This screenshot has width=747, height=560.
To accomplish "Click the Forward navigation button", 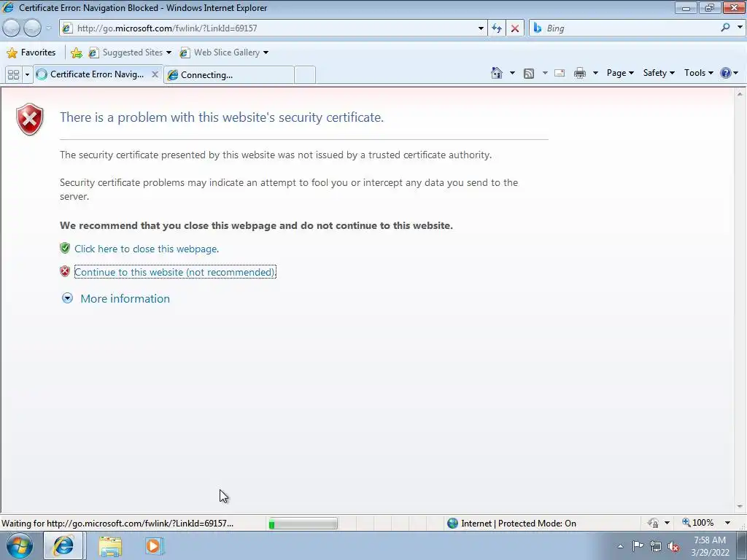I will tap(32, 28).
